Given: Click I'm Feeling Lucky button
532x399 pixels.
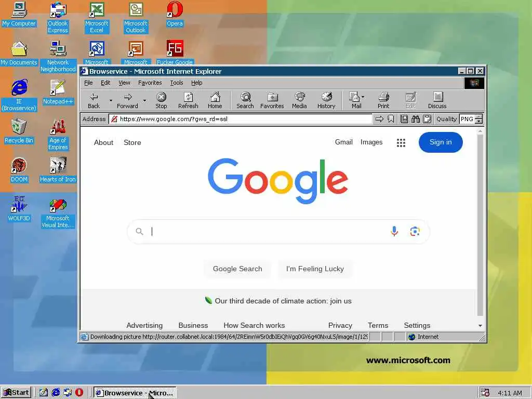Looking at the screenshot, I should point(315,269).
